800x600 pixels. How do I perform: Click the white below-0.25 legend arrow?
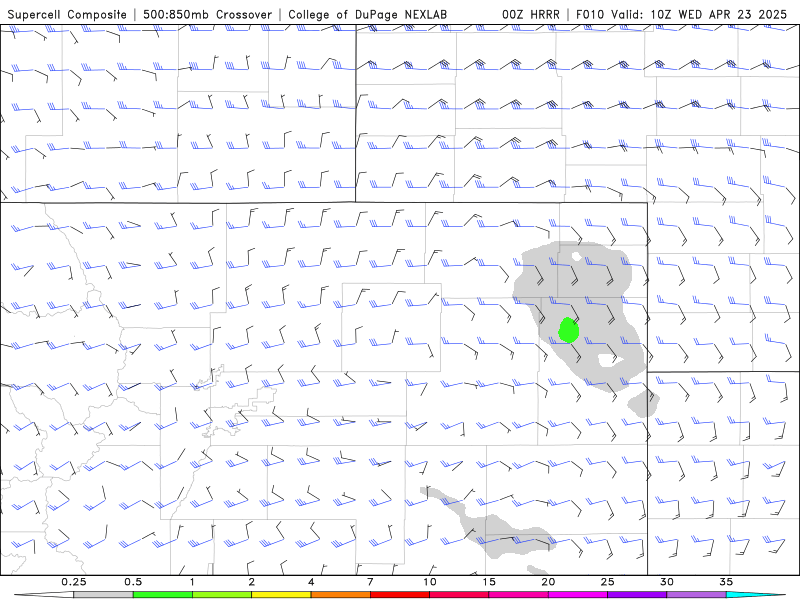(44, 595)
